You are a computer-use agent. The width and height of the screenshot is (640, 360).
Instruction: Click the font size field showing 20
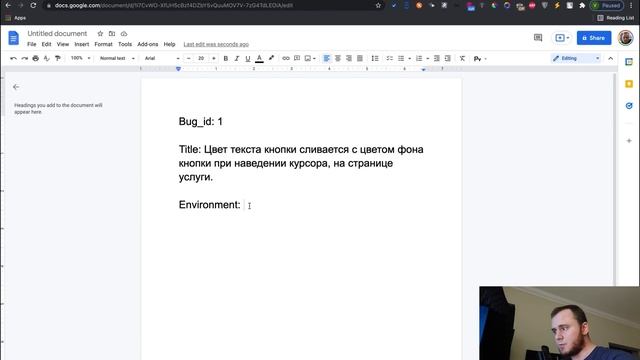[x=201, y=58]
